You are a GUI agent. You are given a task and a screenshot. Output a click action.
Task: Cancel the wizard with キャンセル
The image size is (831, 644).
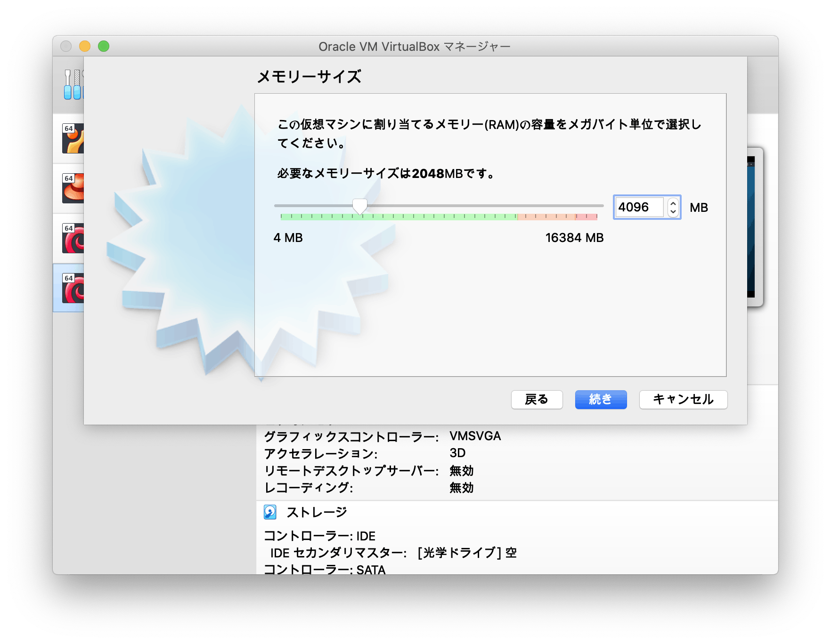[683, 400]
